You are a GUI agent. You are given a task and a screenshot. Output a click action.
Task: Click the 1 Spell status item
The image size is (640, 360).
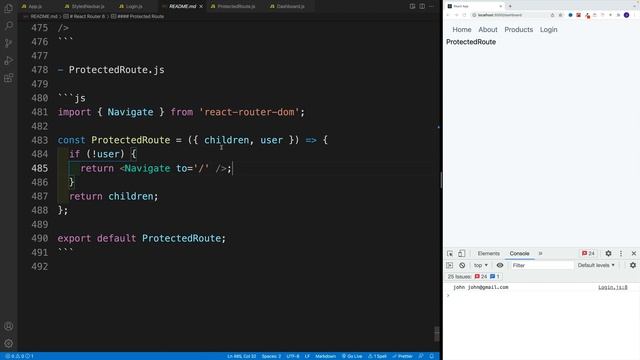click(x=378, y=356)
